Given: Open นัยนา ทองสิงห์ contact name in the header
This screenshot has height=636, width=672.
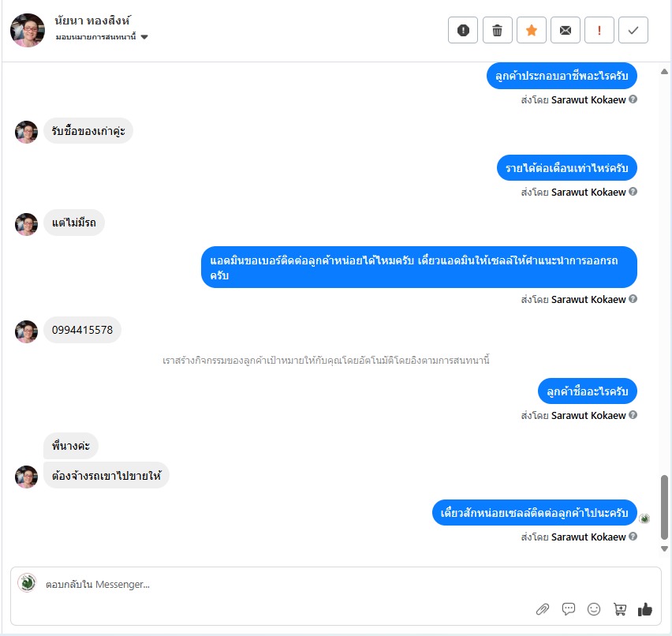Looking at the screenshot, I should [92, 21].
